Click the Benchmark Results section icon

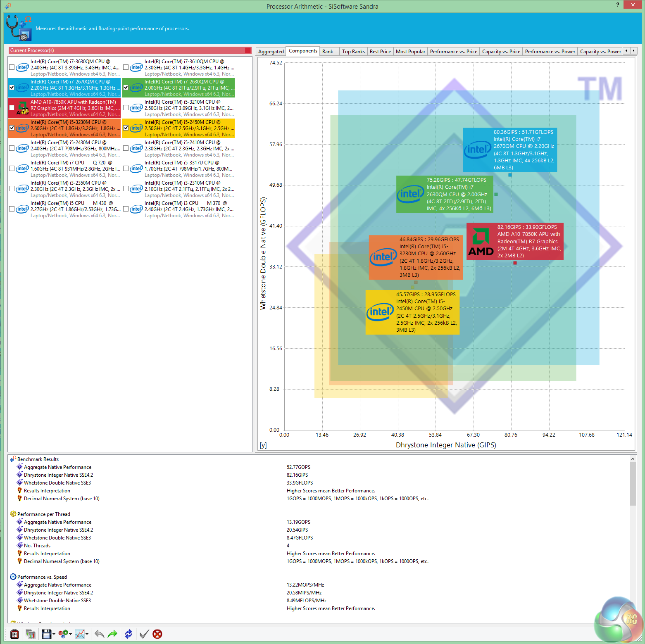pyautogui.click(x=13, y=459)
